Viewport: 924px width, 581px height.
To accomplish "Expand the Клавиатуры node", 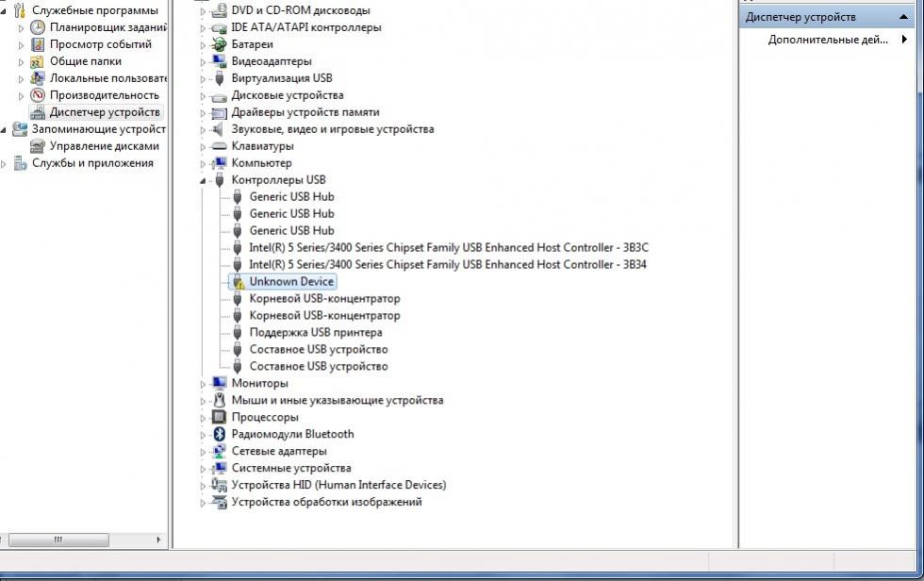I will pos(203,147).
